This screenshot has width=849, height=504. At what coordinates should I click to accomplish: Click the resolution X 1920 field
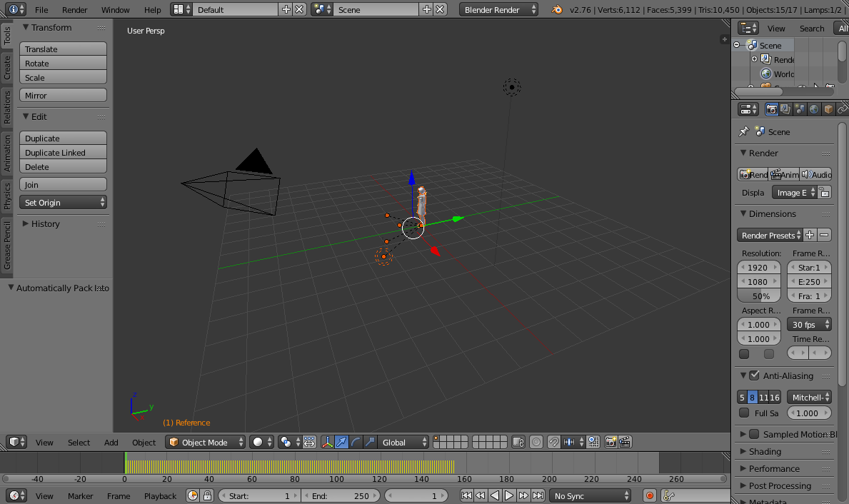coord(758,268)
